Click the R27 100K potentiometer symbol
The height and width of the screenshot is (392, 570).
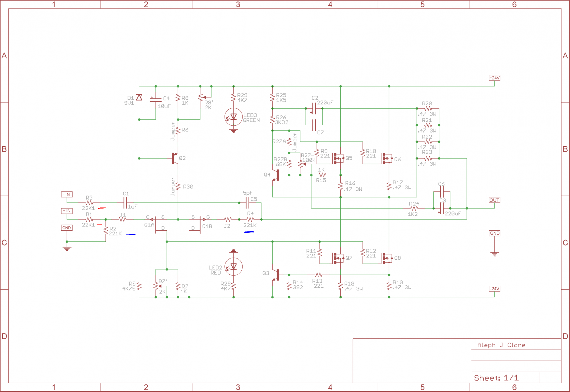(302, 164)
